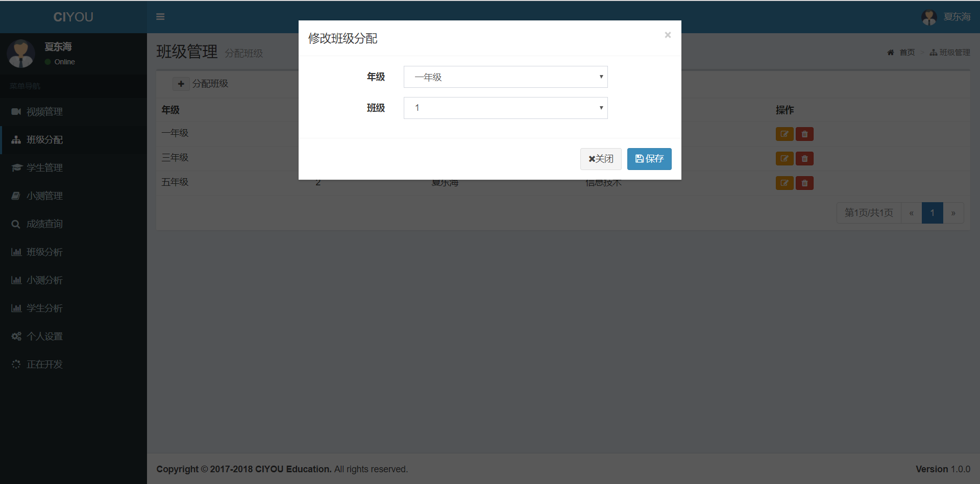Click the 年级 column header
The width and height of the screenshot is (980, 484).
coord(170,110)
